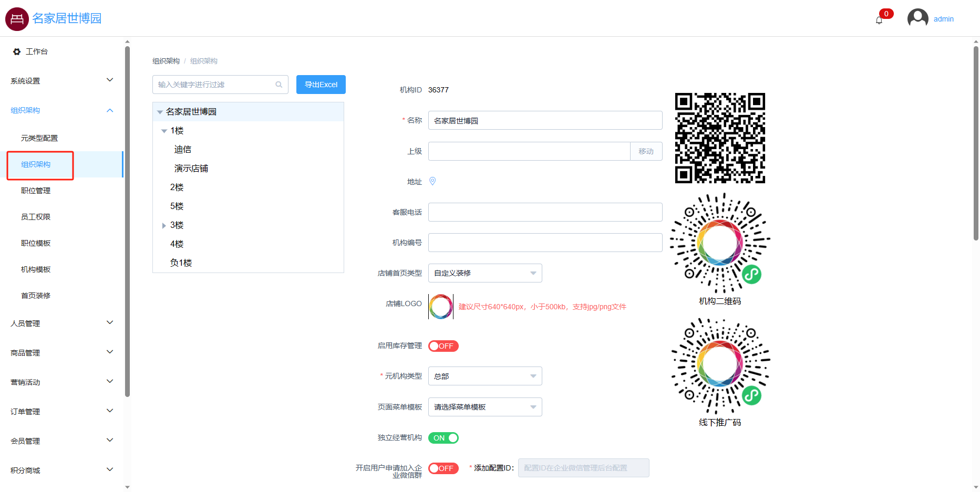Screen dimensions: 980x492
Task: Expand the 会员管理 menu
Action: [x=62, y=441]
